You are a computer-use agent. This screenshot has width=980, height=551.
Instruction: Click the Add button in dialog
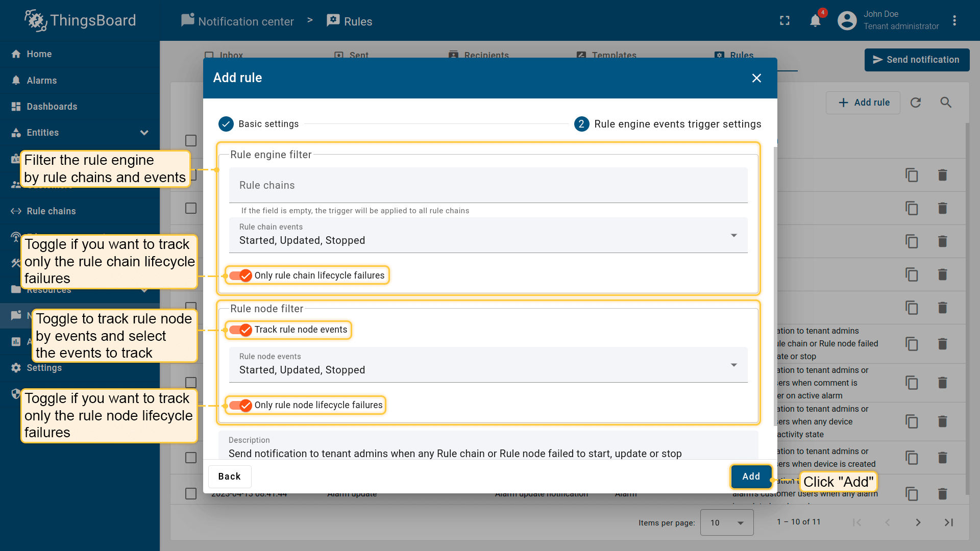point(751,476)
